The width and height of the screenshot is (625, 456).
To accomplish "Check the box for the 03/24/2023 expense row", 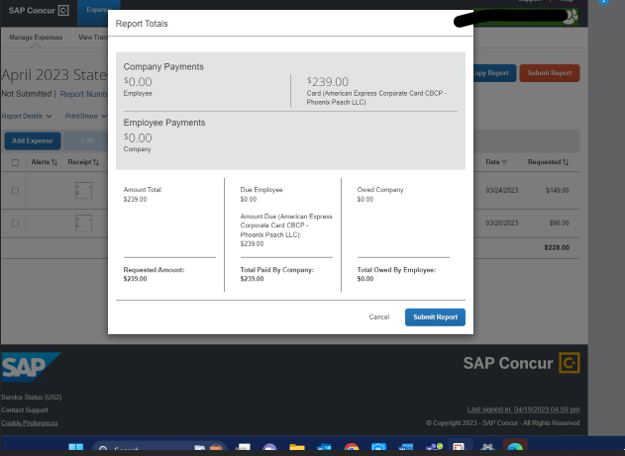I will (x=15, y=191).
